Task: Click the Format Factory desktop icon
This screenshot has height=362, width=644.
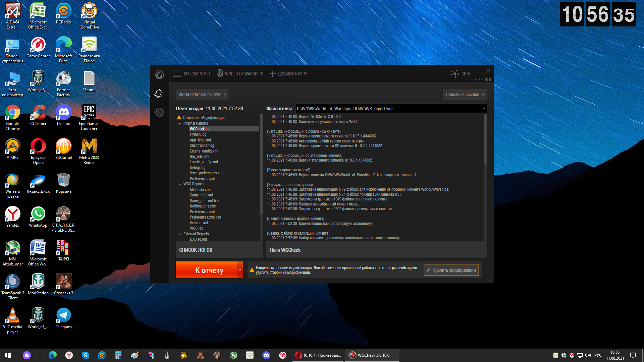Action: tap(63, 84)
